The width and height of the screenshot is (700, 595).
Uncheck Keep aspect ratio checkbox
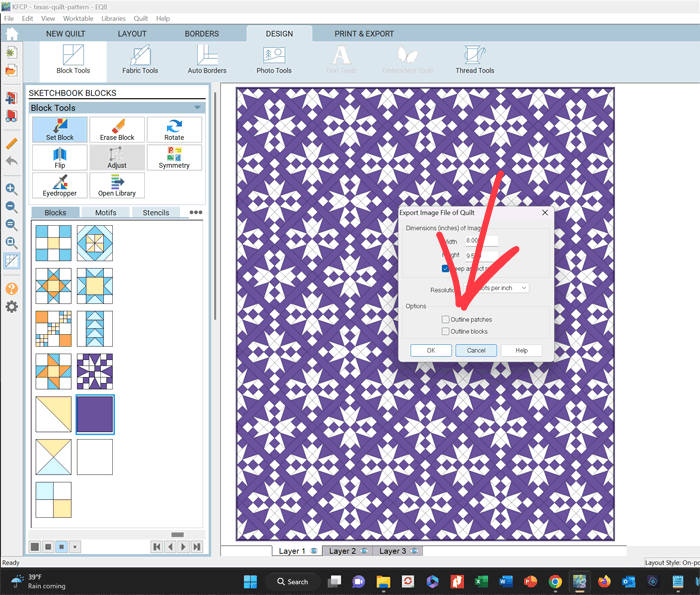click(446, 269)
